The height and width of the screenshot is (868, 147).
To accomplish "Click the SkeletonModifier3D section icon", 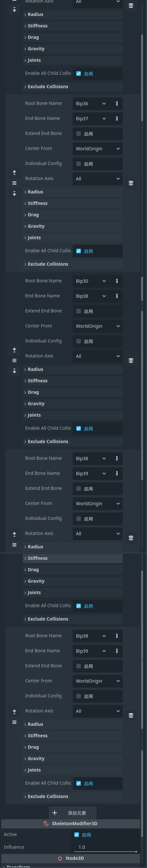I will point(46,824).
